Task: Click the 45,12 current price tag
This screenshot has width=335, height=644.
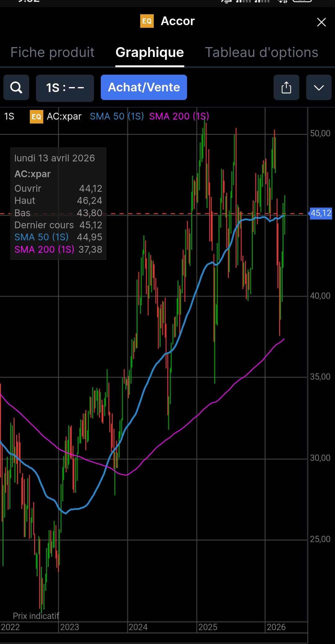Action: click(321, 213)
